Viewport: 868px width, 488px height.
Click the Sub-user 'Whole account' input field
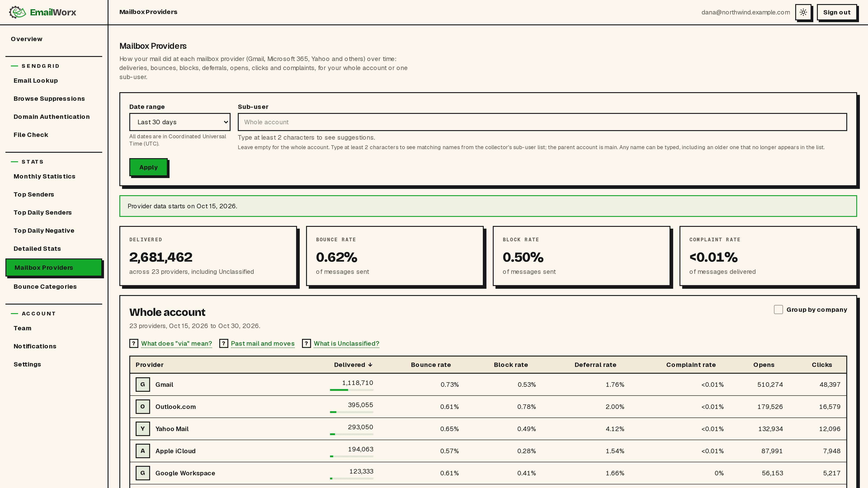click(x=542, y=122)
